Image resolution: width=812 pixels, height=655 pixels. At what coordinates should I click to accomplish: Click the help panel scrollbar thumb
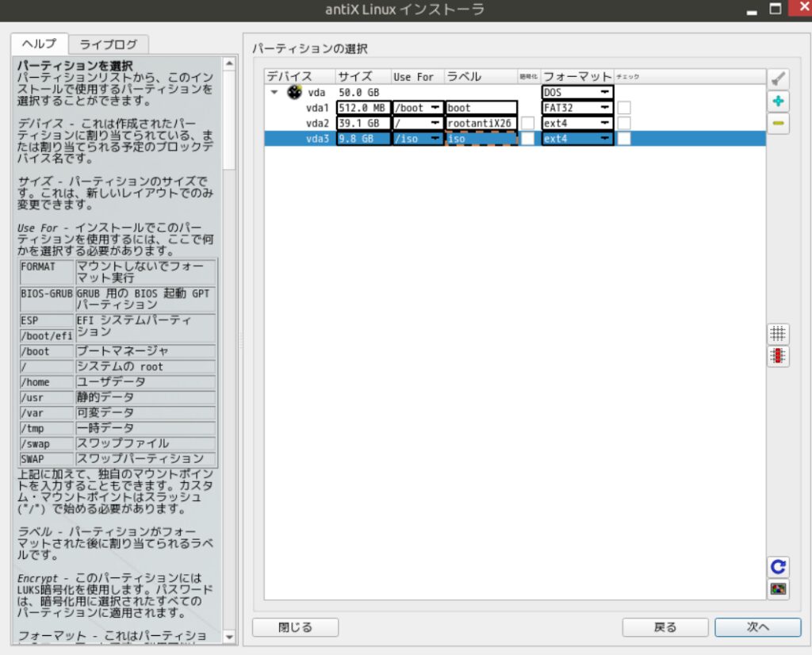[229, 121]
